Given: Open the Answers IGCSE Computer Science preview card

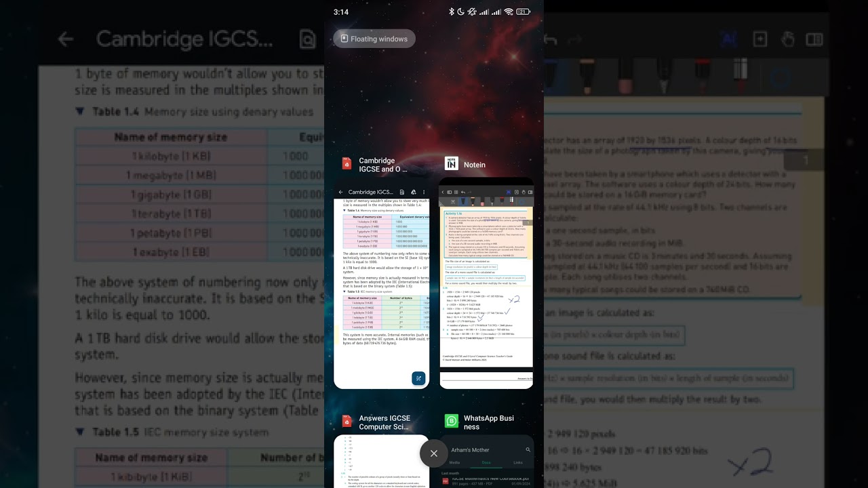Looking at the screenshot, I should [382, 462].
